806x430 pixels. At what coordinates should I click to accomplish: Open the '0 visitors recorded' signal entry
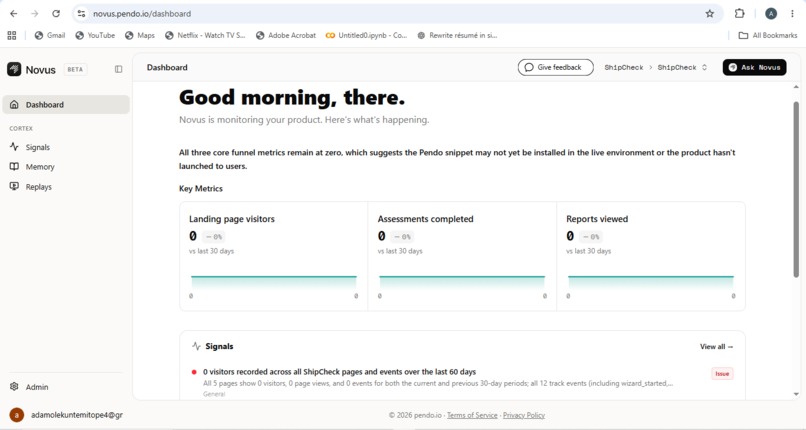click(462, 382)
